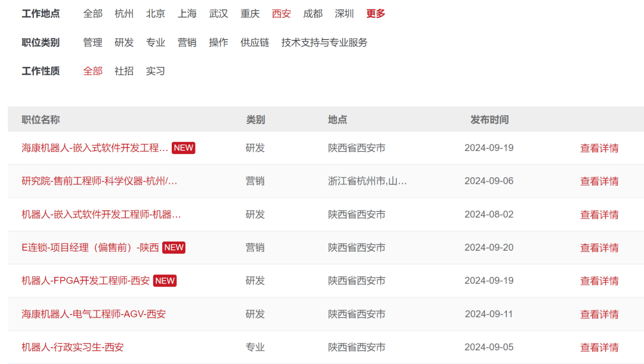The width and height of the screenshot is (644, 364).
Task: Click date 2024-09-11 cell
Action: [489, 314]
